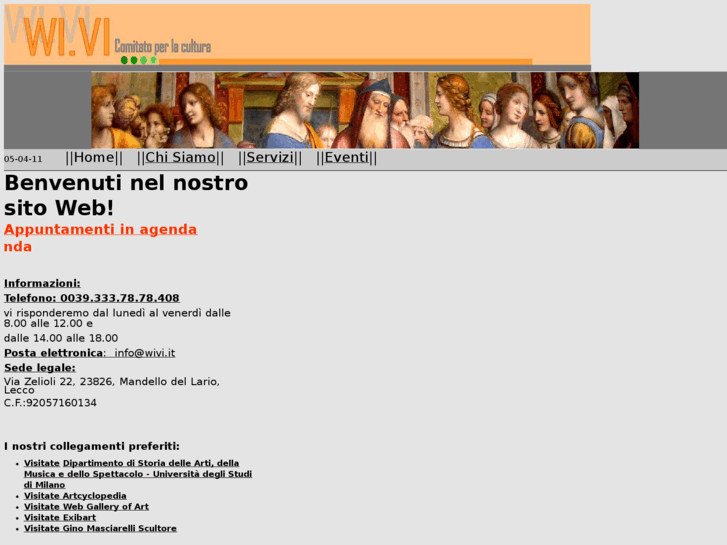Click the Via Zelioli 22 address text
The image size is (727, 545).
(112, 385)
